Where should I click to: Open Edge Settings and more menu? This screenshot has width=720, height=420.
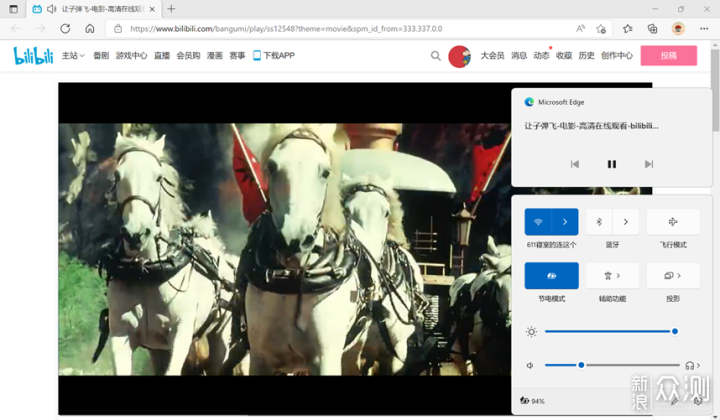(704, 28)
